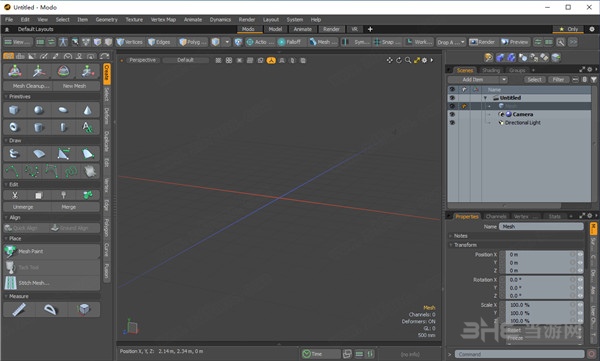Click the mesh Name input field
The height and width of the screenshot is (361, 600).
[541, 227]
